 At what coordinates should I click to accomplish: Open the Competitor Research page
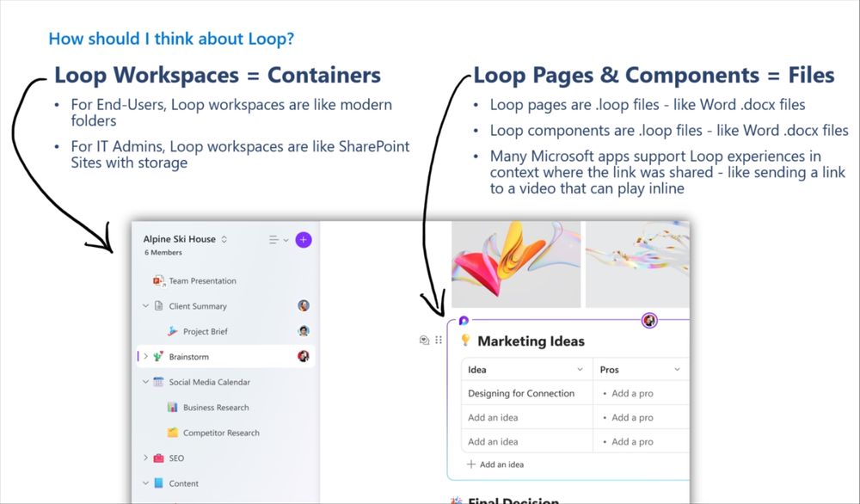point(221,433)
